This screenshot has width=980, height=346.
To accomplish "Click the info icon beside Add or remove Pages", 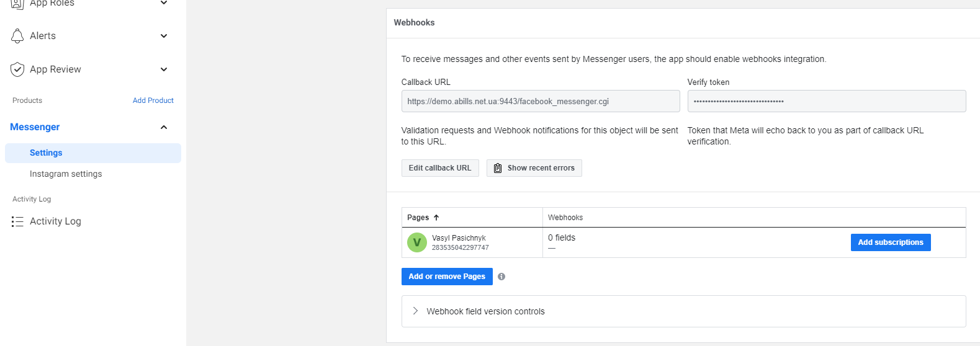I will point(501,277).
